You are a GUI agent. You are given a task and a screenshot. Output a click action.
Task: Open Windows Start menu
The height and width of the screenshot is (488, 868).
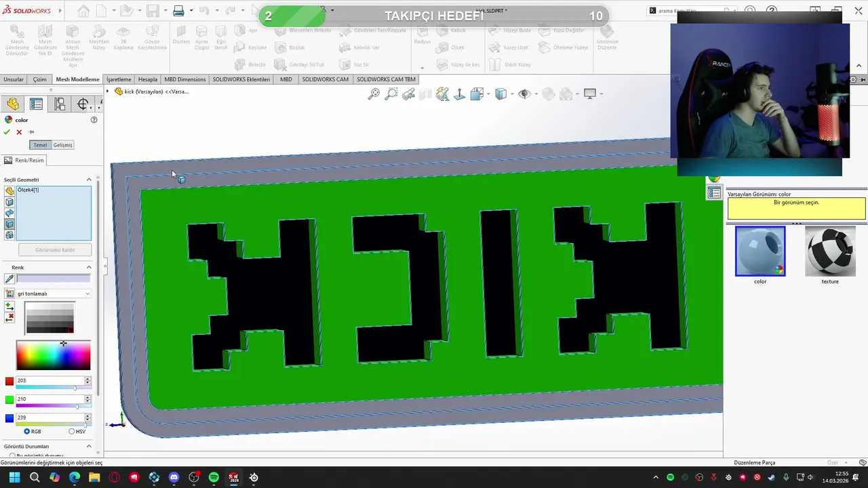click(14, 477)
